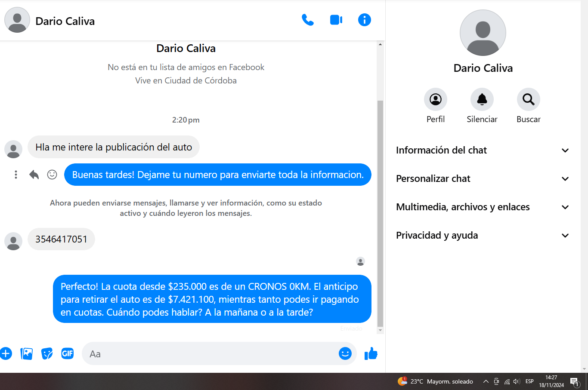588x390 pixels.
Task: Send a thumbs-up like
Action: point(371,354)
